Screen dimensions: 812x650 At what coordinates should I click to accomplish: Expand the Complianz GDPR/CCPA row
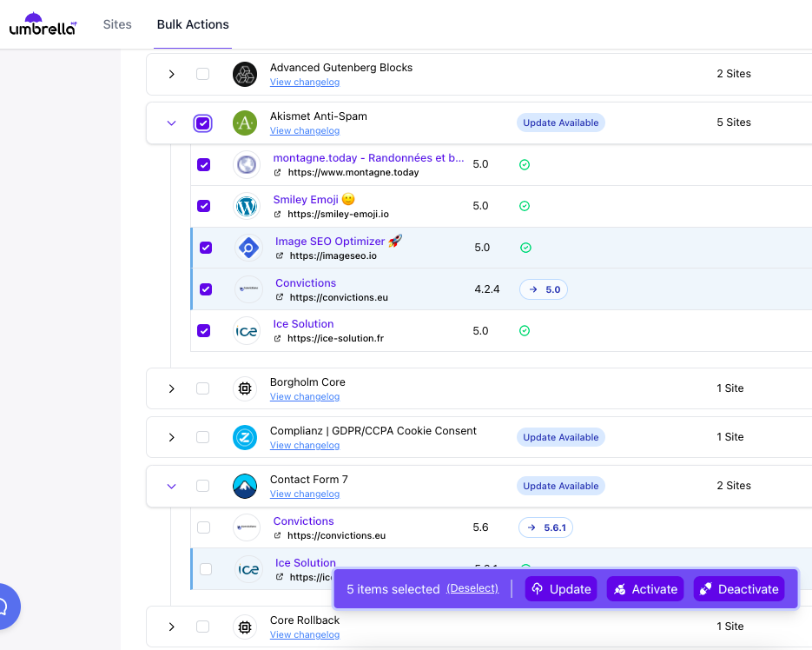pyautogui.click(x=171, y=437)
